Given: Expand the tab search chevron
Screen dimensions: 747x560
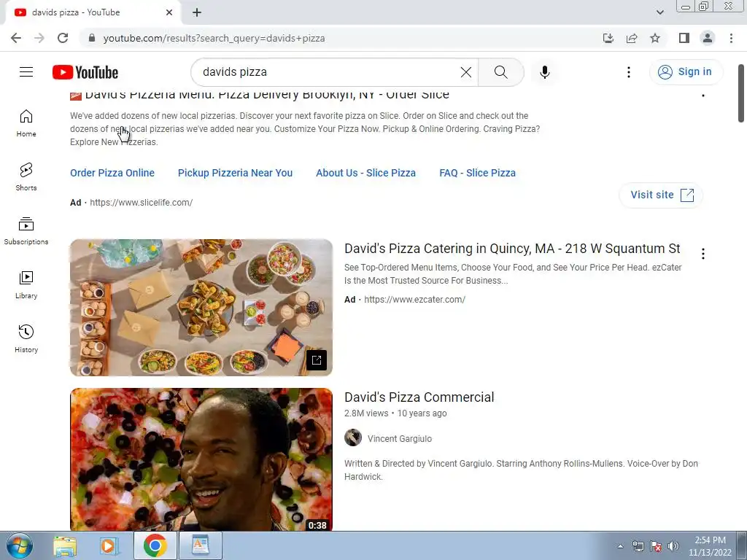Looking at the screenshot, I should (x=659, y=12).
